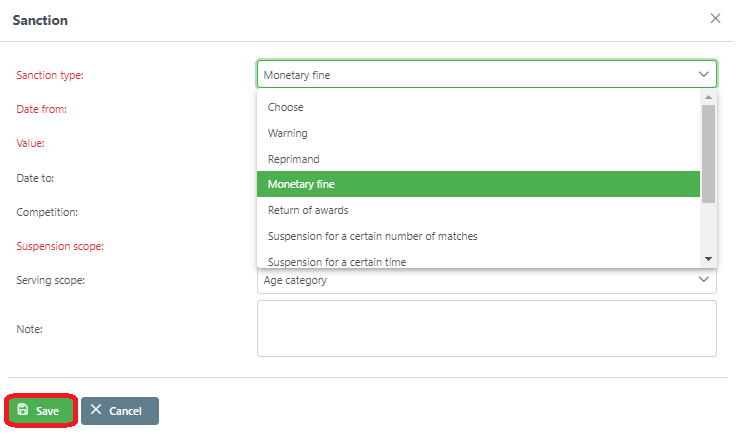
Task: Collapse the Sanction type dropdown chevron
Action: pos(703,74)
